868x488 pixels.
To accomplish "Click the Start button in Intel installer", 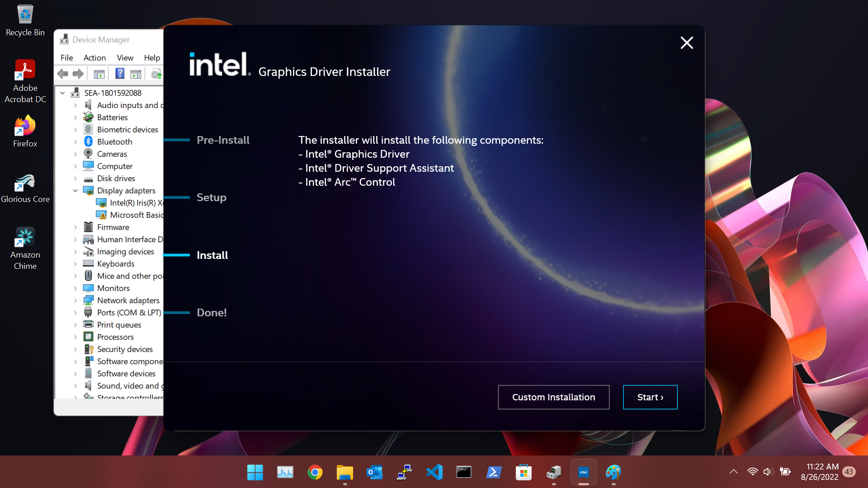I will pyautogui.click(x=650, y=397).
